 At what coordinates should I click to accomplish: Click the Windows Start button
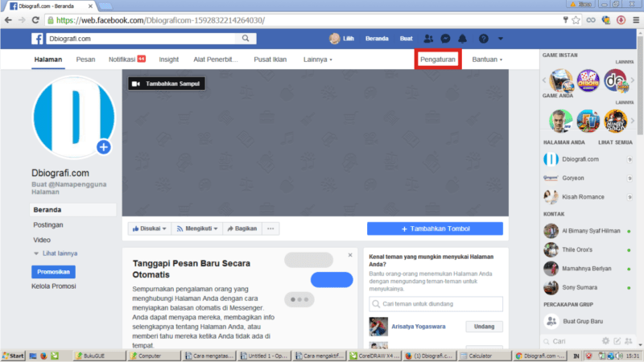(13, 356)
